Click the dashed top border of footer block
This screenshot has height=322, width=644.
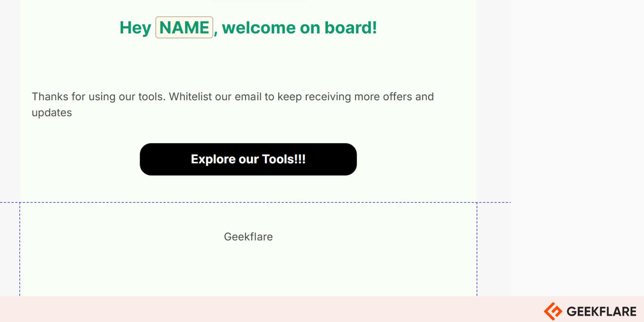coord(248,202)
